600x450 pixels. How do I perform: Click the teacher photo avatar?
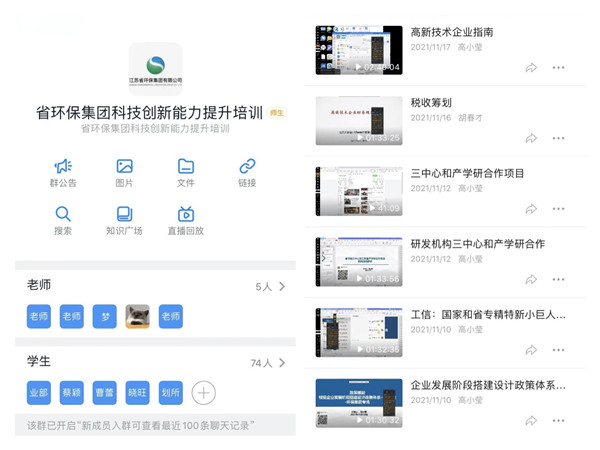pyautogui.click(x=137, y=317)
